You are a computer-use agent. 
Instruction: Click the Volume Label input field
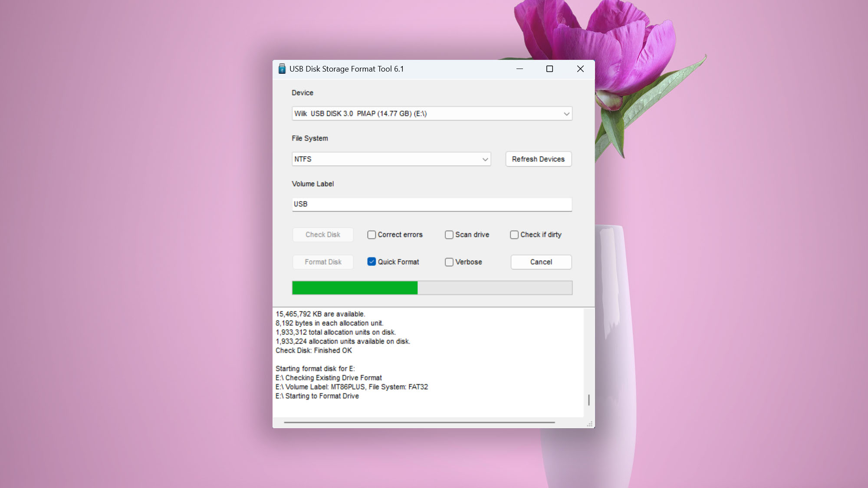point(432,204)
